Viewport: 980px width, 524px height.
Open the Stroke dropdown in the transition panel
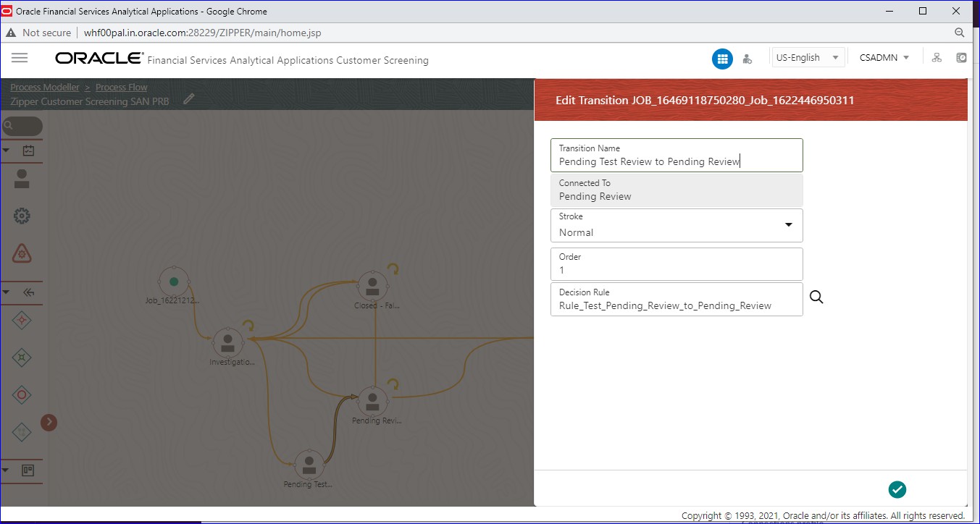788,225
